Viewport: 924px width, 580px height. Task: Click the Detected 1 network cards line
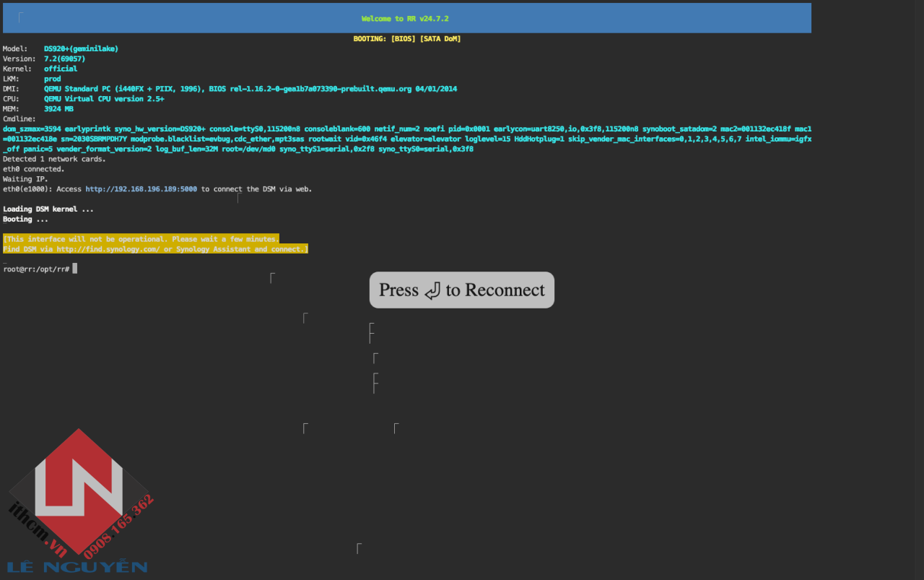54,159
